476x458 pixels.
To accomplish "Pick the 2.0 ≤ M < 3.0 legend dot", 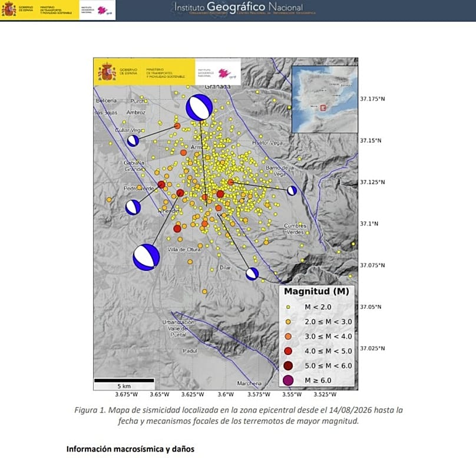I will pos(288,322).
